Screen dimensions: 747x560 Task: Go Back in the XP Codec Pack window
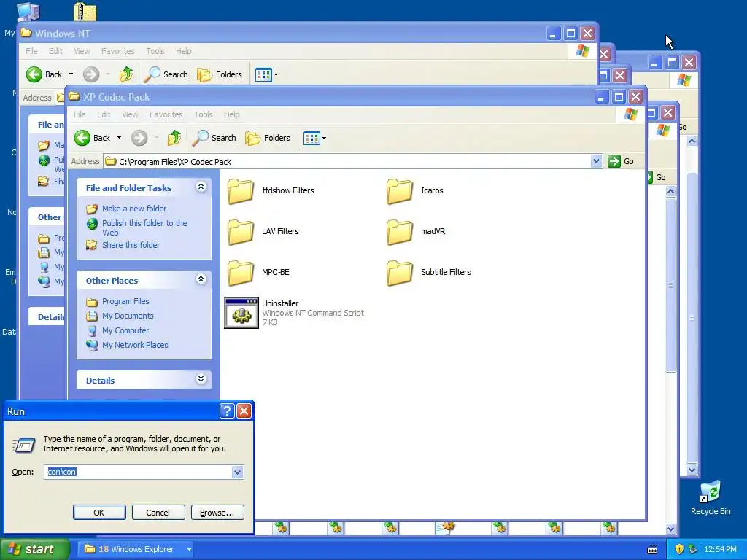(93, 138)
